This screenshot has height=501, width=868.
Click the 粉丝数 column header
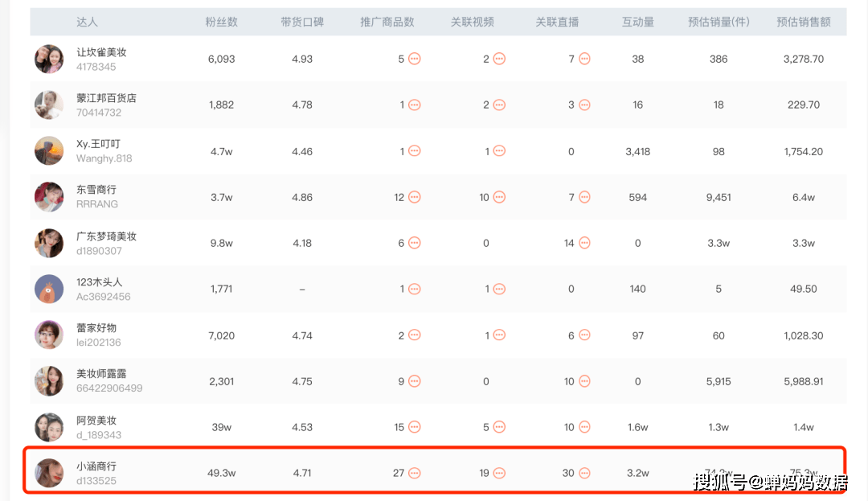click(222, 22)
